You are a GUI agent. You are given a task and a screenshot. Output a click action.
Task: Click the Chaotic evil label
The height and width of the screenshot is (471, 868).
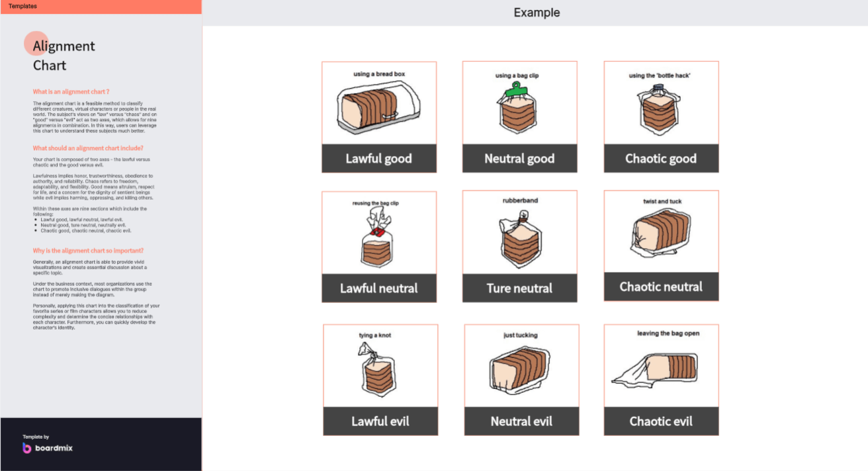point(661,421)
